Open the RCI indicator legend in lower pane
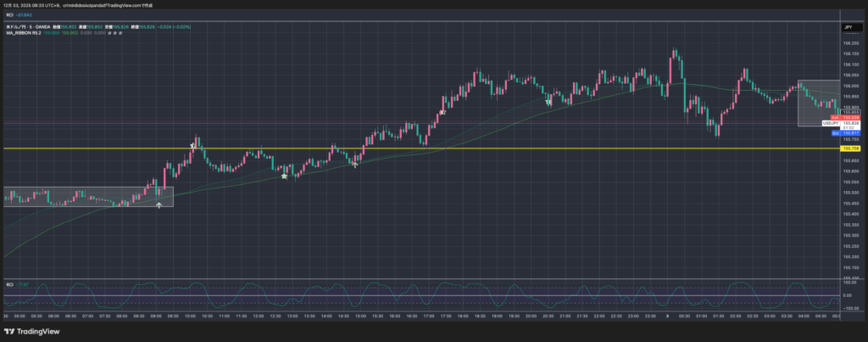Viewport: 868px width, 342px height. 9,283
